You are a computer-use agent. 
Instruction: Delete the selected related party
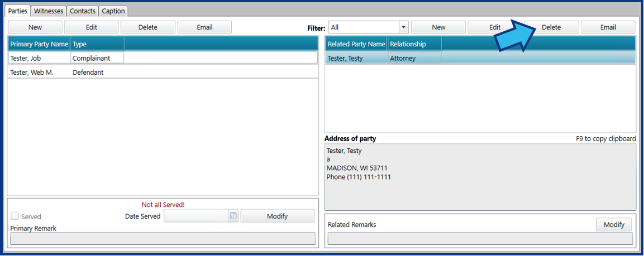pos(552,27)
